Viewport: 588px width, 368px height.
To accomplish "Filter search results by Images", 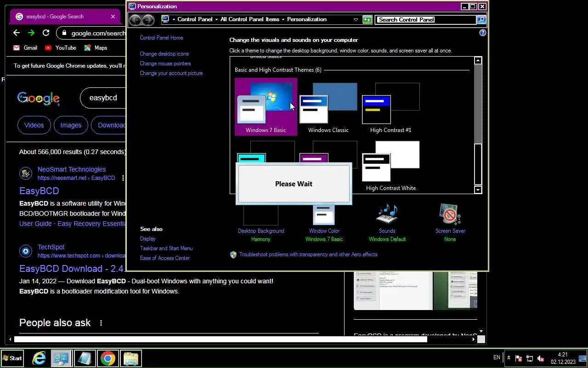I will click(x=71, y=125).
